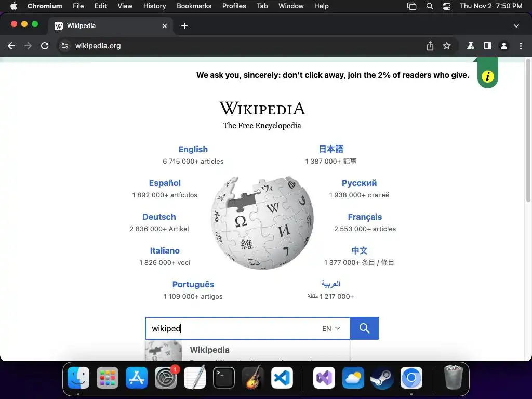Open the Português Wikipedia link
This screenshot has height=399, width=532.
(x=193, y=284)
